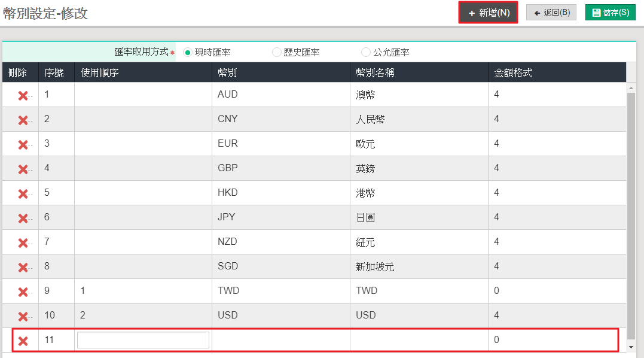Click the 幣別名稱 cell in row 11
The width and height of the screenshot is (644, 358).
point(419,340)
